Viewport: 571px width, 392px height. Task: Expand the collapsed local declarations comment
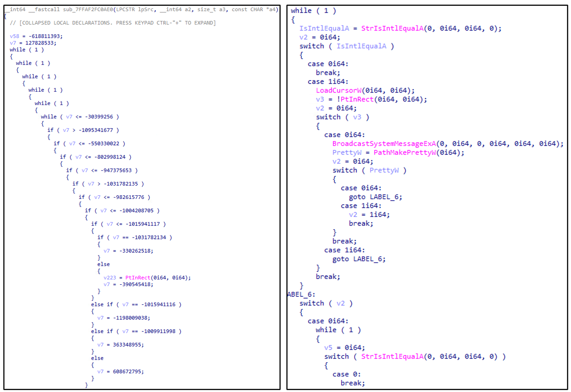pos(112,23)
